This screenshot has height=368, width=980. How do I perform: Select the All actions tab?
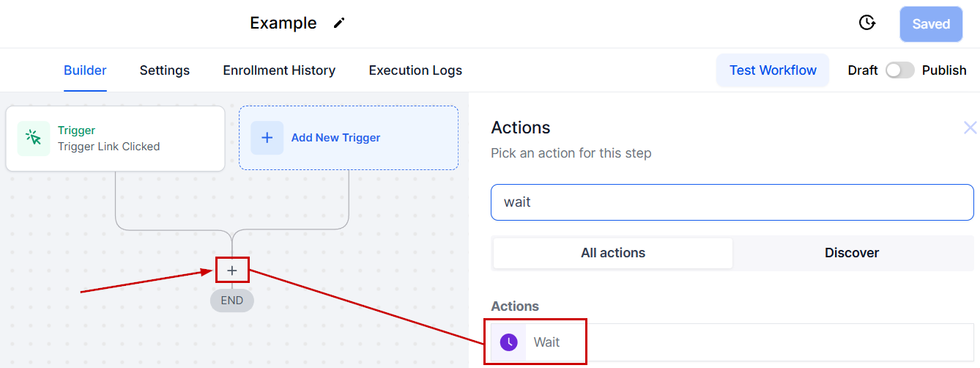click(x=613, y=253)
